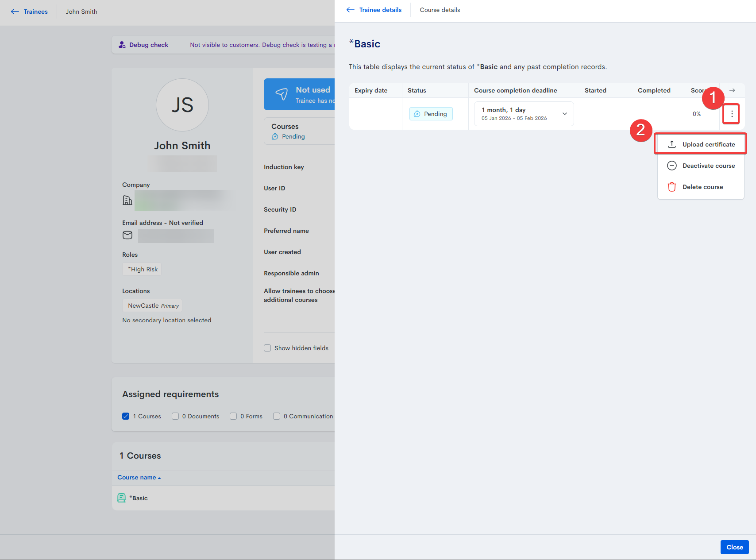Click the paper plane Not used icon
This screenshot has height=560, width=756.
(x=282, y=94)
